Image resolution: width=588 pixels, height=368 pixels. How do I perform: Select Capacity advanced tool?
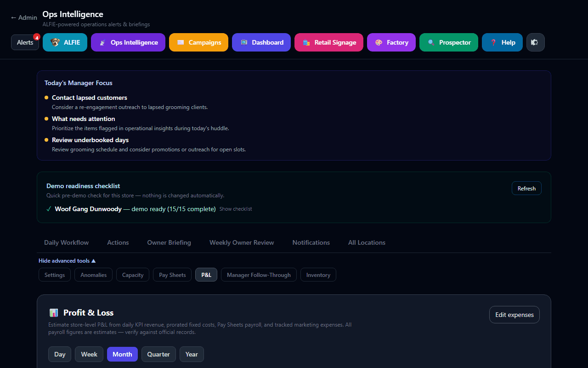pyautogui.click(x=133, y=275)
